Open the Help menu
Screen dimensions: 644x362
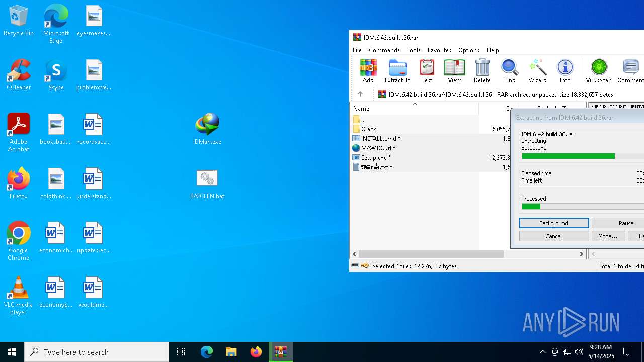pos(493,50)
